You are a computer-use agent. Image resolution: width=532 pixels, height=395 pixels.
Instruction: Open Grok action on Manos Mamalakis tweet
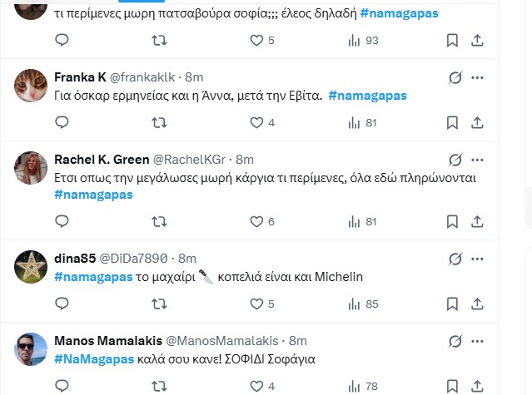coord(455,342)
